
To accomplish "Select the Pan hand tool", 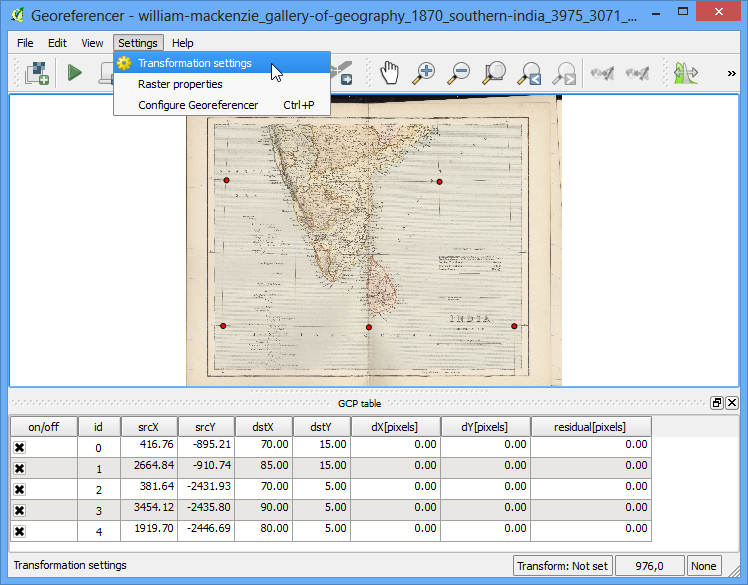I will (389, 73).
